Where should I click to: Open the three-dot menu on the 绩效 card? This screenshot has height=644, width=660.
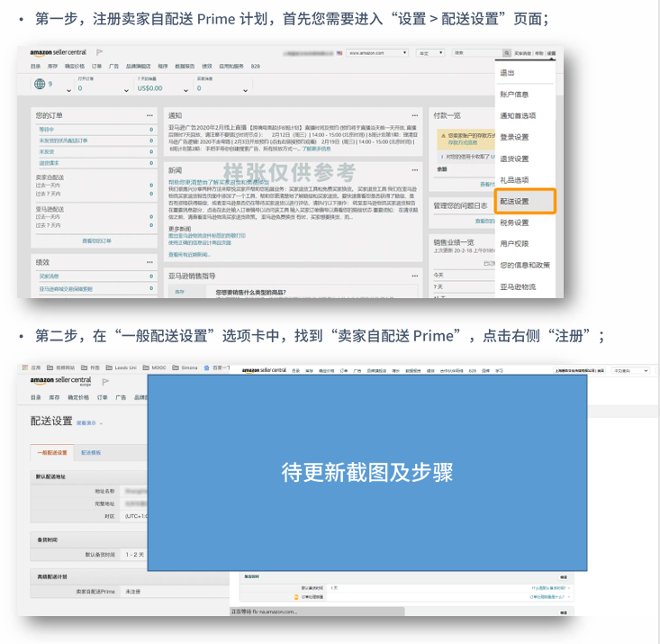[149, 262]
